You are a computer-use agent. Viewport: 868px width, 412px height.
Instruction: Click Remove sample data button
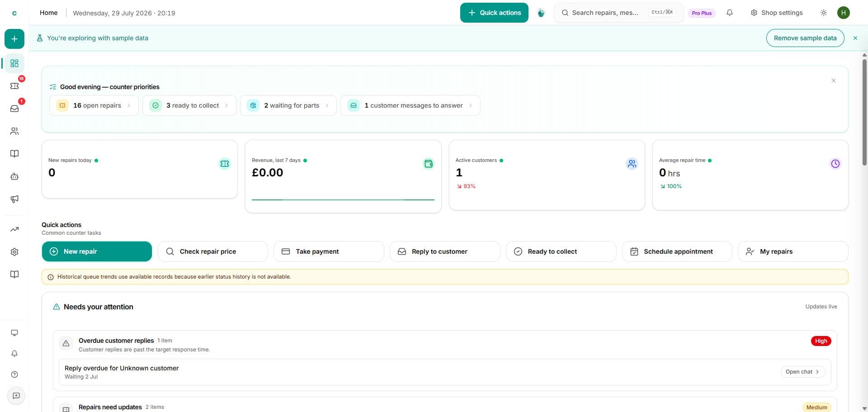point(805,38)
